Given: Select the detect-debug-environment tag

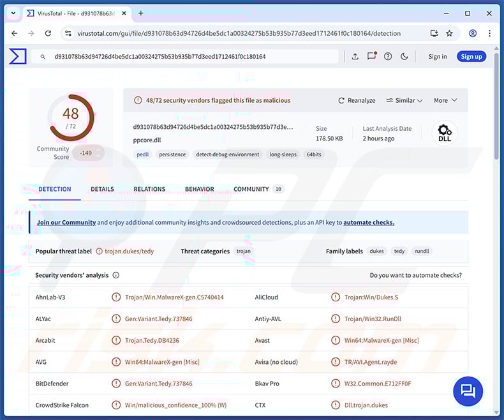Looking at the screenshot, I should (x=228, y=154).
